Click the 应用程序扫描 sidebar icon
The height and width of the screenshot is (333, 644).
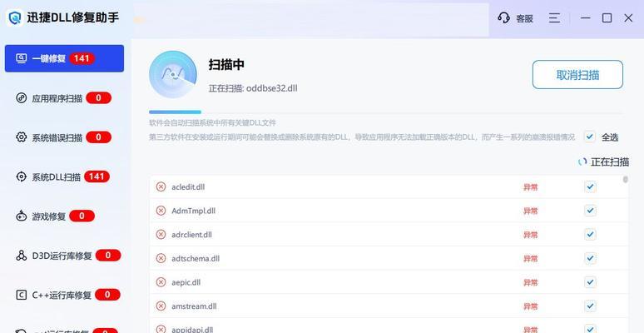pyautogui.click(x=22, y=98)
